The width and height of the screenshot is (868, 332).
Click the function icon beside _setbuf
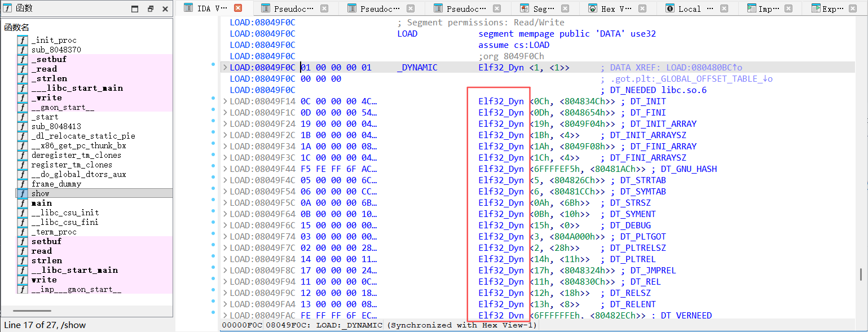coord(23,59)
